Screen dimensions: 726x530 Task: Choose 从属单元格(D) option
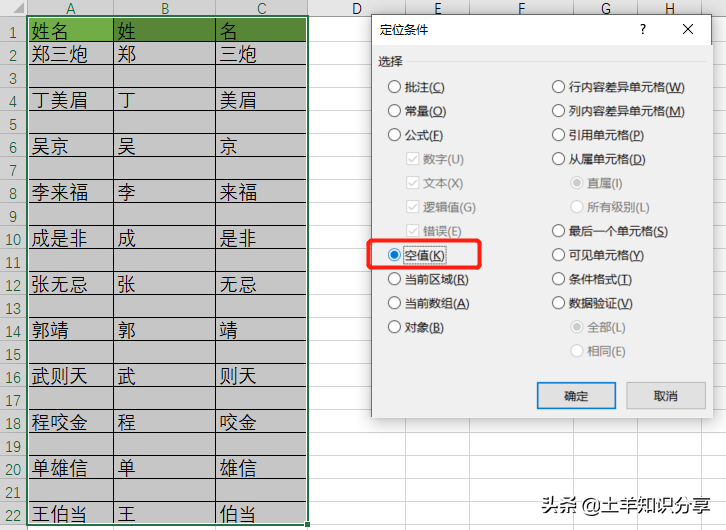pyautogui.click(x=599, y=159)
